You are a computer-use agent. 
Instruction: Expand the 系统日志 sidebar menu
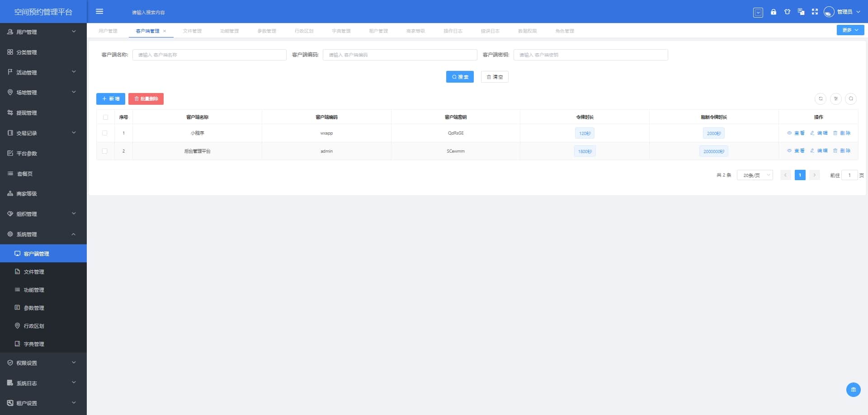click(43, 383)
